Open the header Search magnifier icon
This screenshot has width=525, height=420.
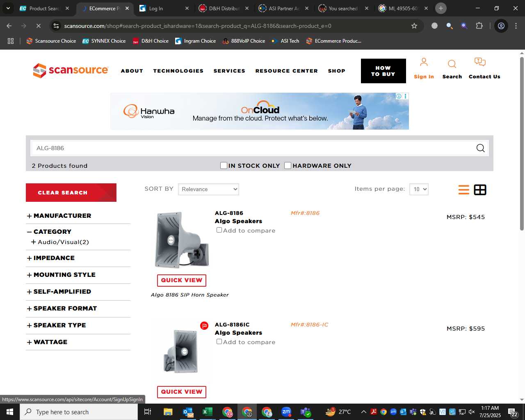click(452, 64)
